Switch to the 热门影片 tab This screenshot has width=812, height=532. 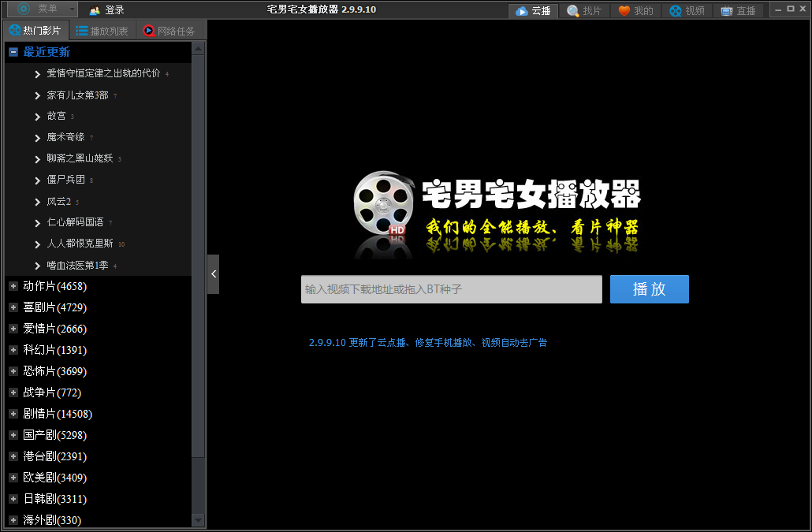click(35, 31)
